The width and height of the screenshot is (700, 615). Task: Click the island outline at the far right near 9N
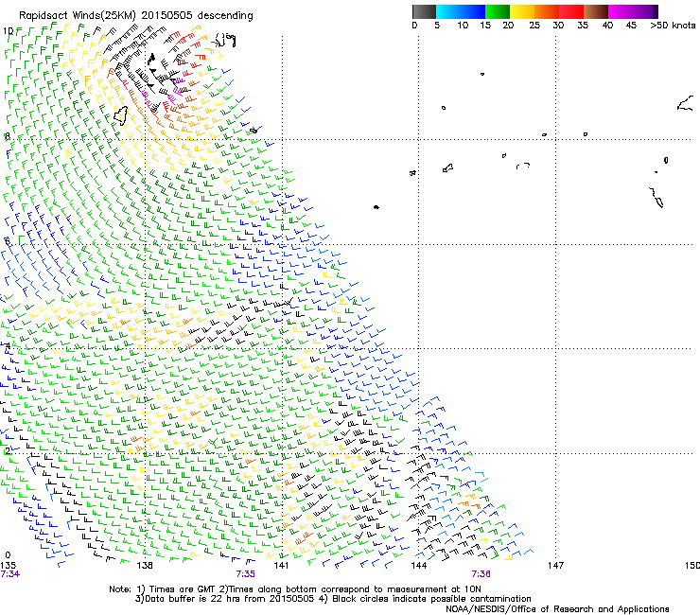[685, 104]
